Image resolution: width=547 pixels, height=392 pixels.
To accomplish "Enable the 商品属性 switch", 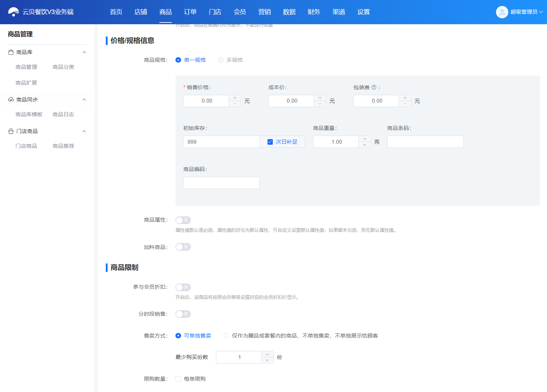I will (x=183, y=220).
